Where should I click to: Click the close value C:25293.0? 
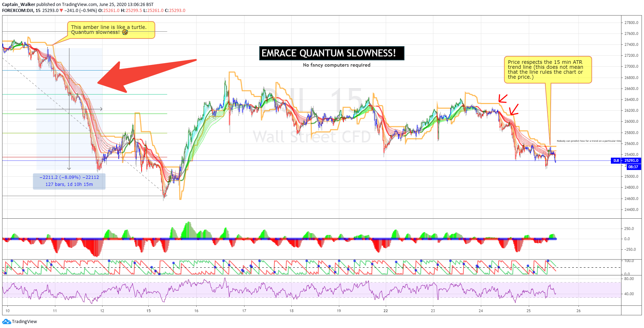175,10
